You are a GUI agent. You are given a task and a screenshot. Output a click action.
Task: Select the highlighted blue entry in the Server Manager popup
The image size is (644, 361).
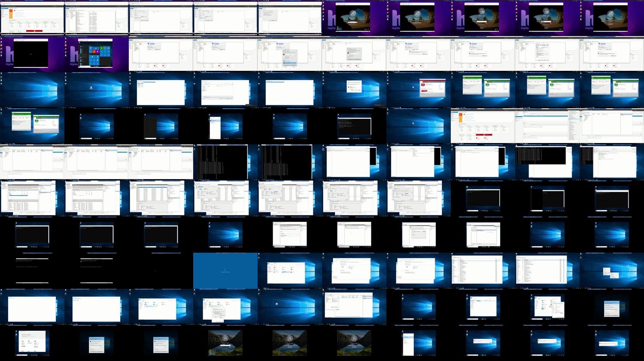[290, 62]
